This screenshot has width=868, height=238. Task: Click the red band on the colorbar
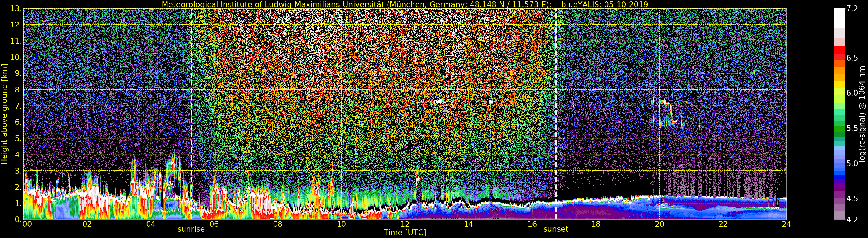[x=839, y=52]
